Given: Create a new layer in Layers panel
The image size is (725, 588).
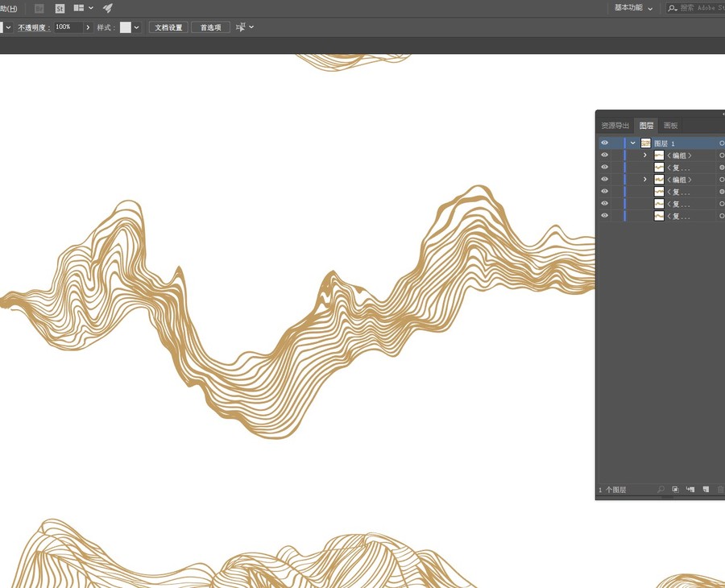Looking at the screenshot, I should pyautogui.click(x=706, y=489).
